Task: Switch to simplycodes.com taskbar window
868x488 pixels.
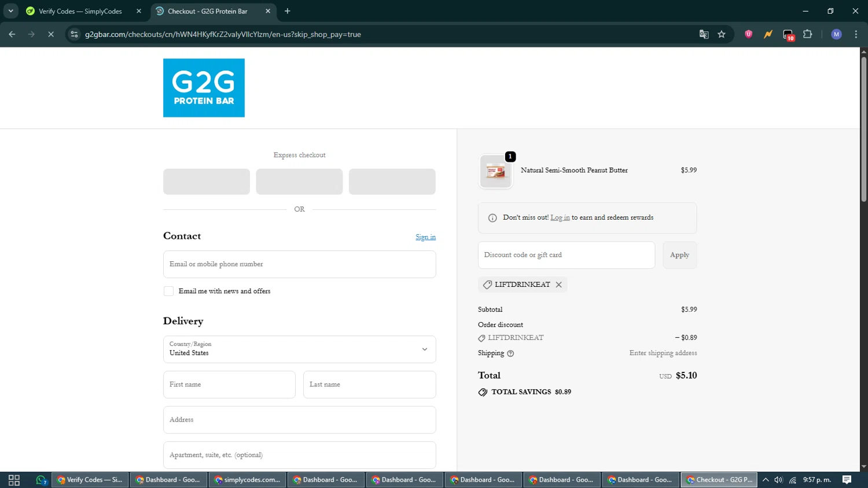Action: [x=247, y=480]
